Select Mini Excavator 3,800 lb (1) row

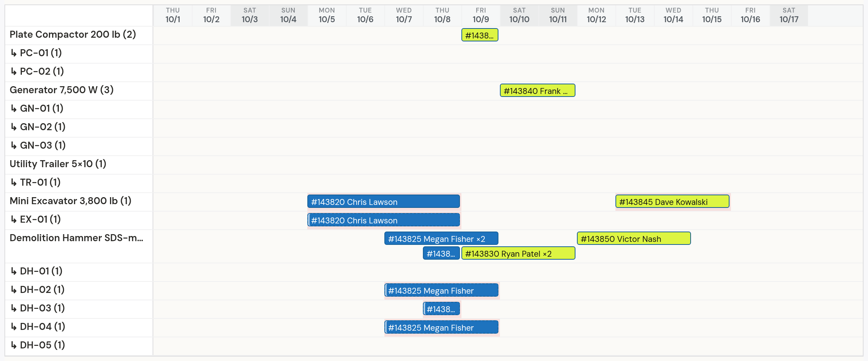(x=79, y=202)
